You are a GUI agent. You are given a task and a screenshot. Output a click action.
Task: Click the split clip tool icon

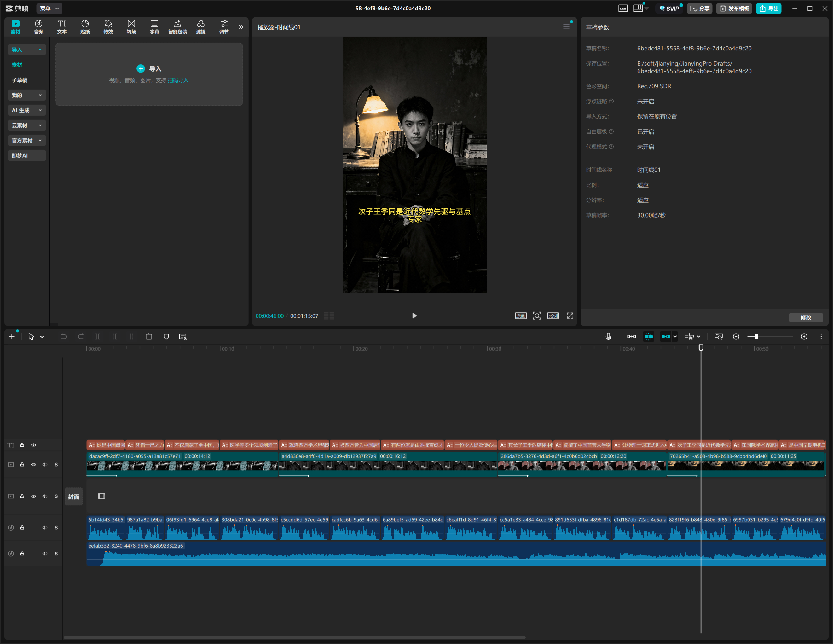coord(98,336)
